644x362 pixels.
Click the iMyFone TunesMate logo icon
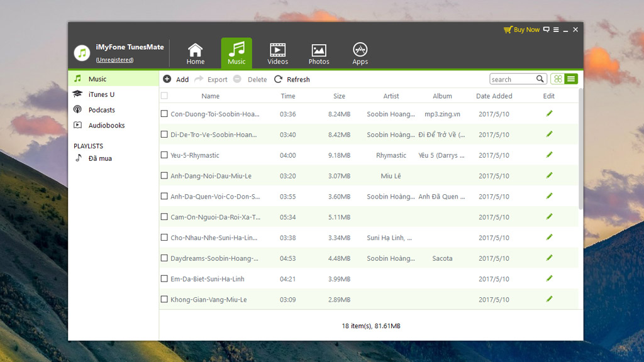82,53
